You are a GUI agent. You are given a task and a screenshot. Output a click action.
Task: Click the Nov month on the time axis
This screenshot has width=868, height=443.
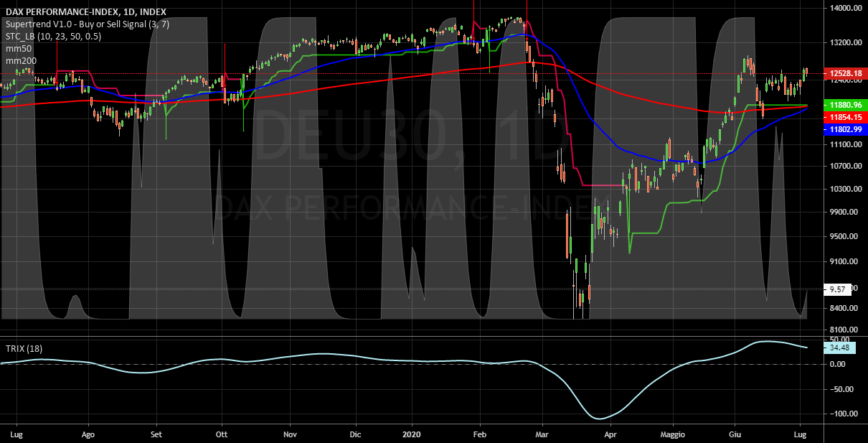(x=290, y=434)
